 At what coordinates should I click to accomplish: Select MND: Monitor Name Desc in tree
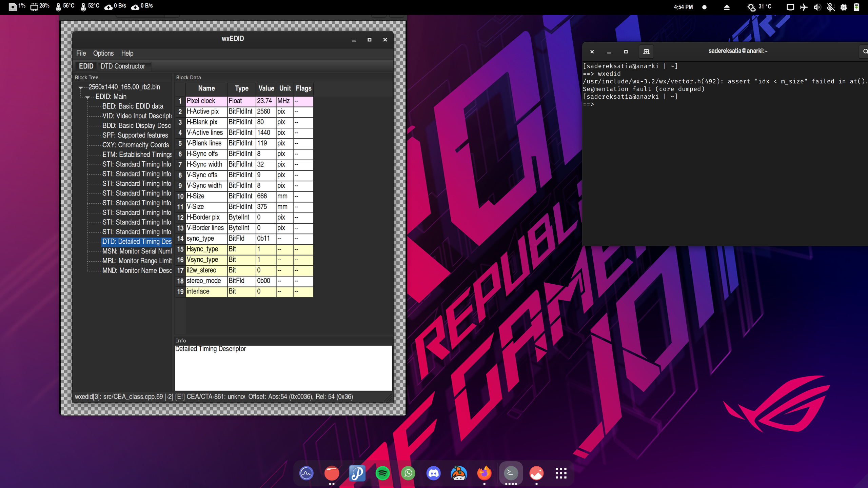point(137,270)
